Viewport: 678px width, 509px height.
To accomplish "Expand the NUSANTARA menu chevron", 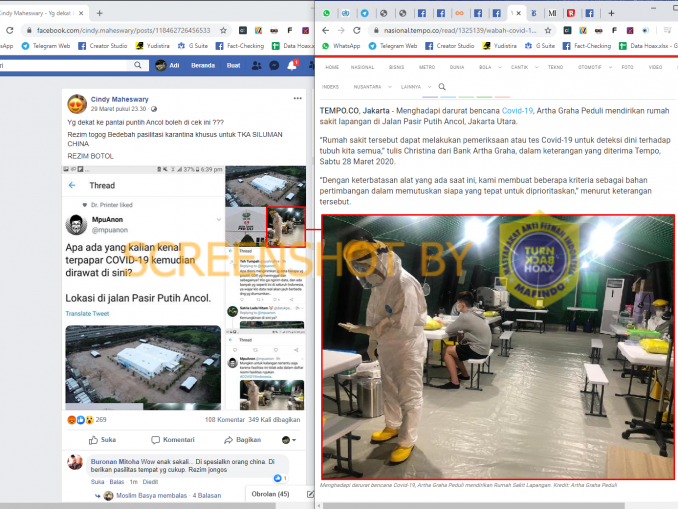I will click(390, 86).
